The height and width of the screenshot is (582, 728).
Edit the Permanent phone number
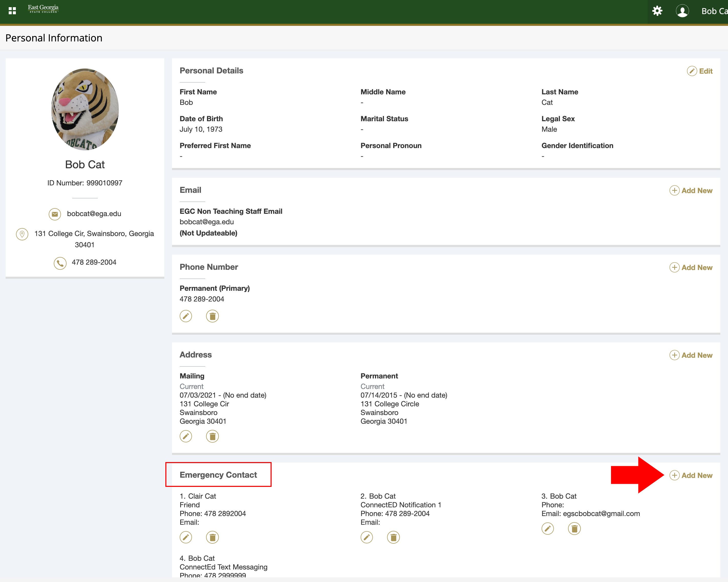point(186,316)
